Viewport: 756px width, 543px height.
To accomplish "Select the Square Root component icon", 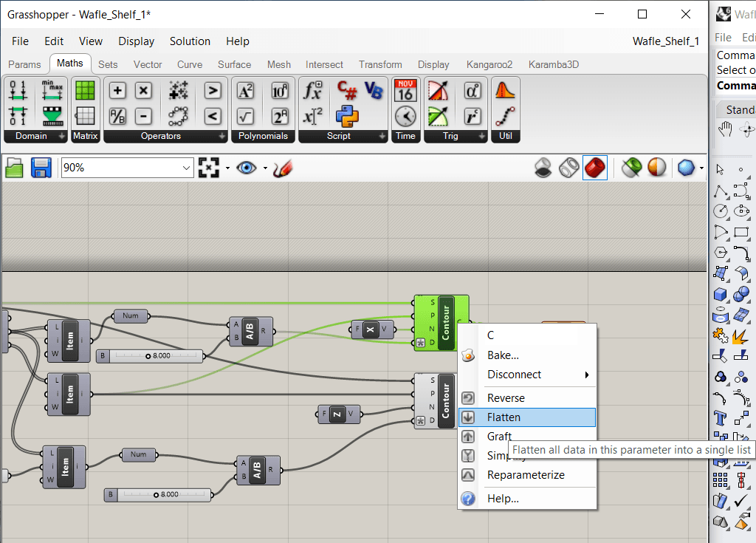I will (245, 116).
